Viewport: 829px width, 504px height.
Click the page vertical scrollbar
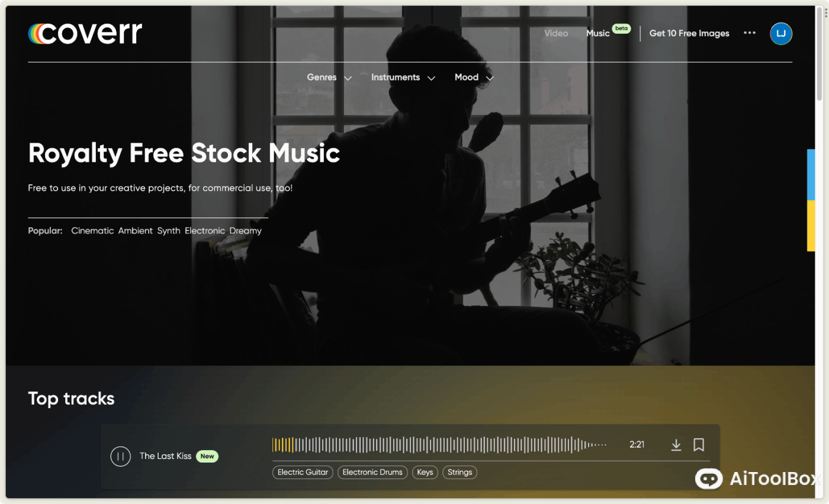pos(820,53)
